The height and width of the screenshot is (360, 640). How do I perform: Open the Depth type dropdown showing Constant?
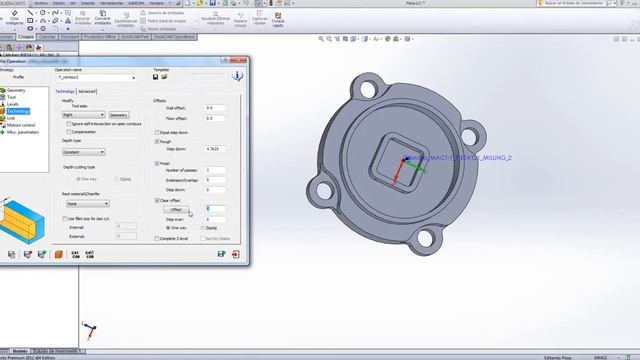pyautogui.click(x=83, y=152)
